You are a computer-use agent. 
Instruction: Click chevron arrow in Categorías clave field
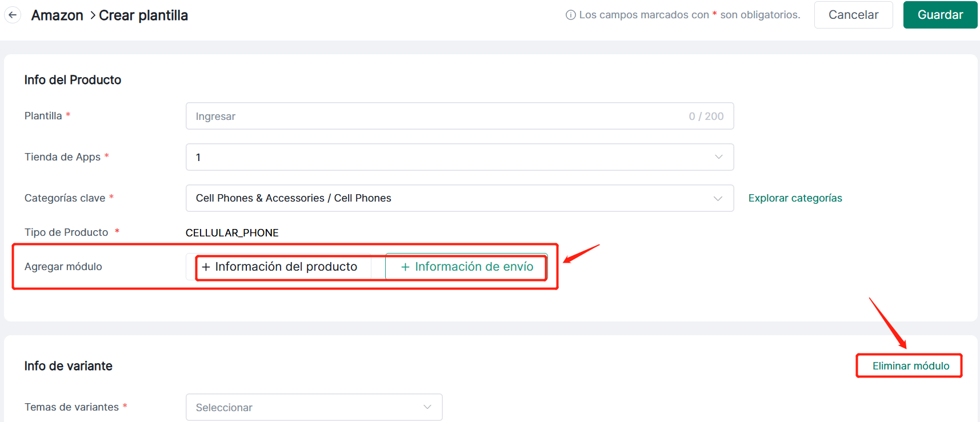718,198
